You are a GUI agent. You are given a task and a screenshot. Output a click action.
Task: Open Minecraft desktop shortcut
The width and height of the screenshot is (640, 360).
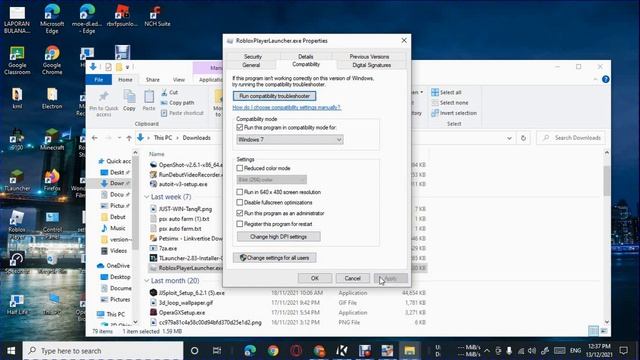(52, 140)
